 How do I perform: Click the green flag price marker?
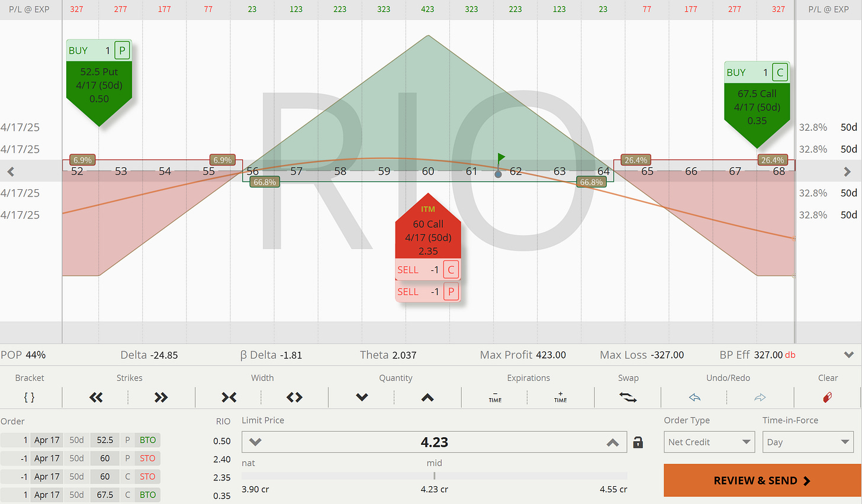pos(501,158)
